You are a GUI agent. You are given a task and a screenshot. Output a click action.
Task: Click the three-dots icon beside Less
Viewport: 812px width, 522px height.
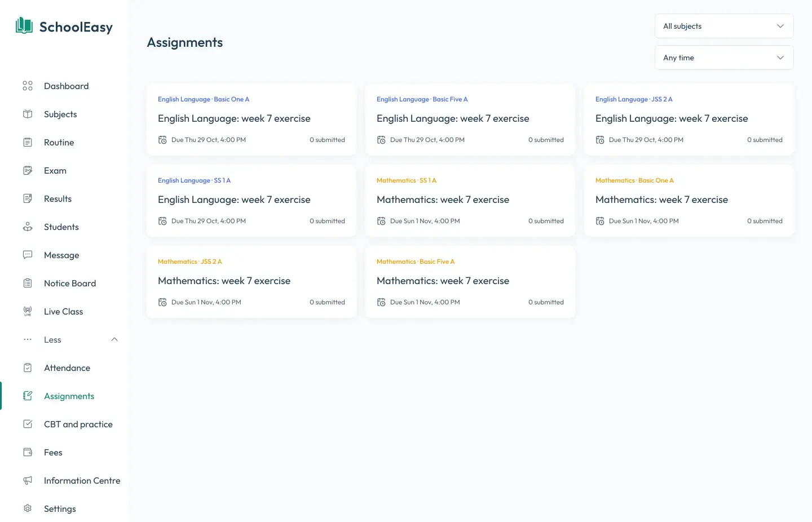click(x=28, y=339)
